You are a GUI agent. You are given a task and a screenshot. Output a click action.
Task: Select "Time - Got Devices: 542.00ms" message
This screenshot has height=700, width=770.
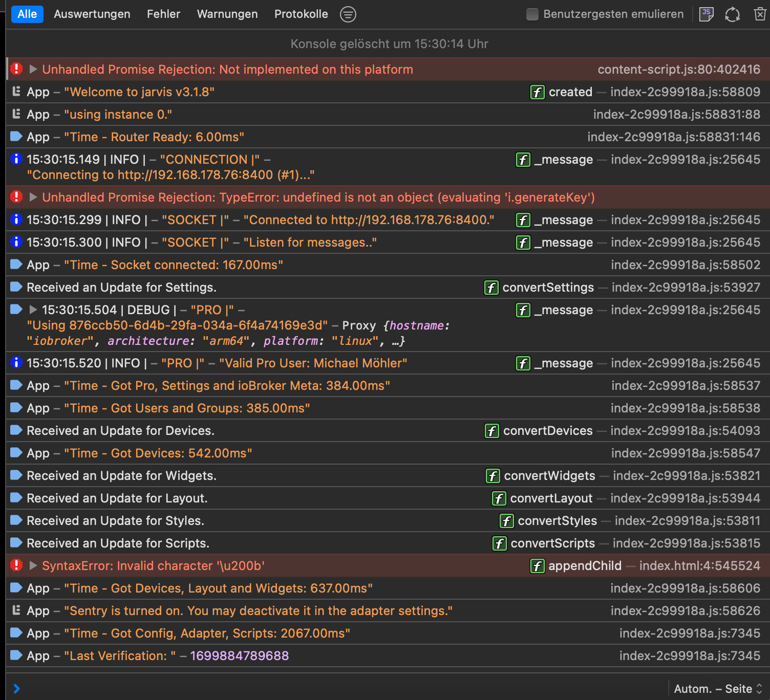click(x=158, y=453)
